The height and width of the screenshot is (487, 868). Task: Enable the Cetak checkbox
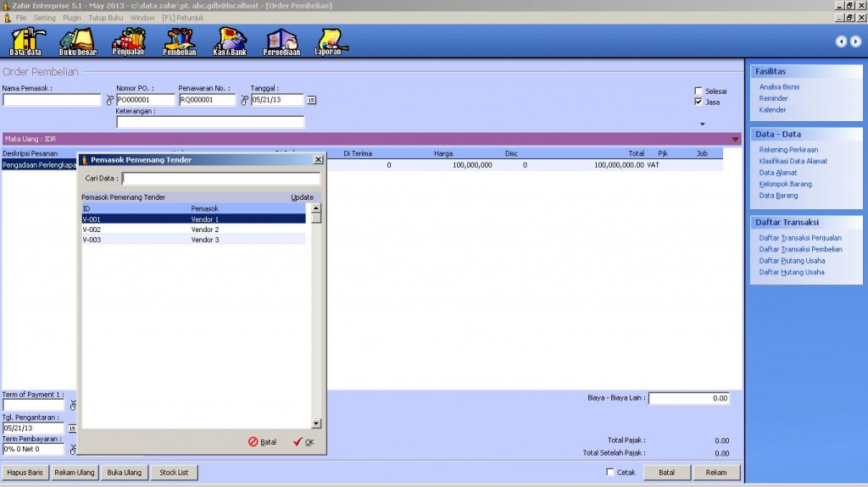pos(611,472)
